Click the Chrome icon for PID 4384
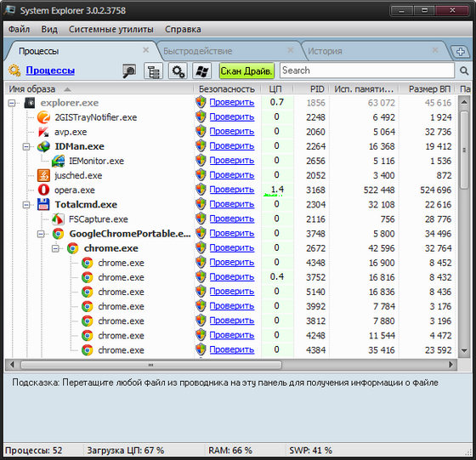The width and height of the screenshot is (476, 460). [x=87, y=350]
